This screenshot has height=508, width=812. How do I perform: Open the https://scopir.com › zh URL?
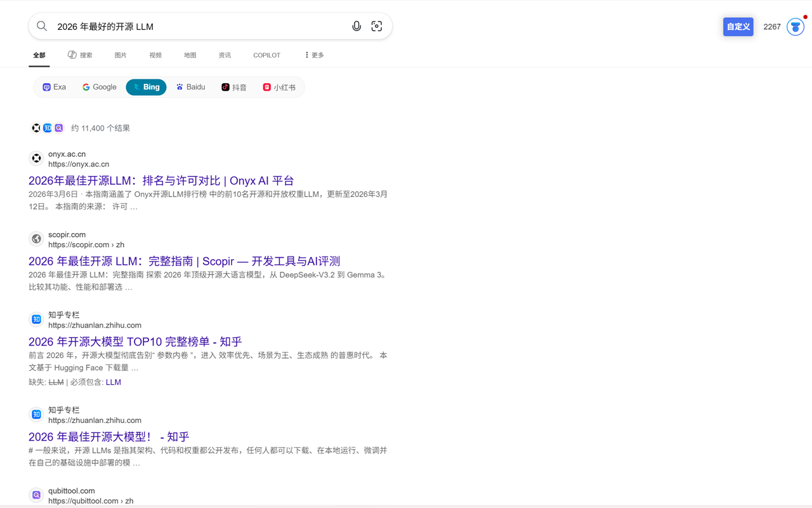pos(86,244)
